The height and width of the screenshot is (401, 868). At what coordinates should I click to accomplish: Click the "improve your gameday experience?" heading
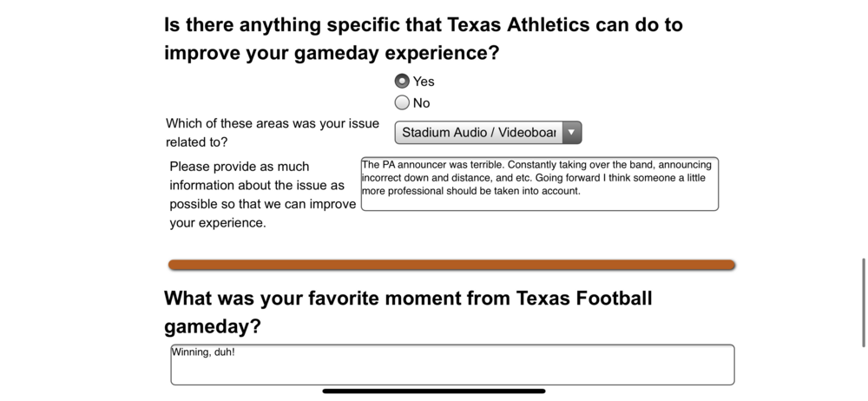(332, 53)
